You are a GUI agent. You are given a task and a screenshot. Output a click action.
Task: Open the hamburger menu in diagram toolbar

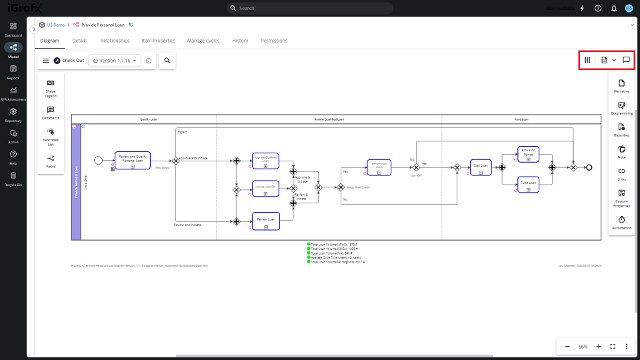point(46,60)
